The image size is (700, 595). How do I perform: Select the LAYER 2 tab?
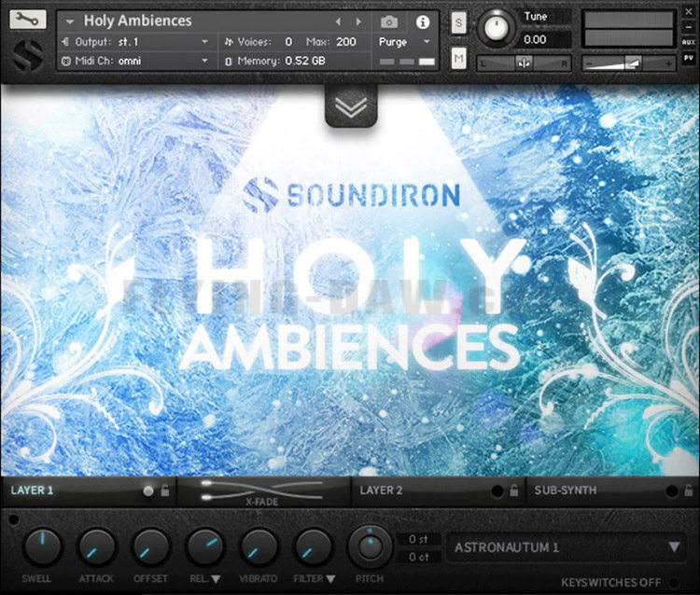pyautogui.click(x=381, y=491)
